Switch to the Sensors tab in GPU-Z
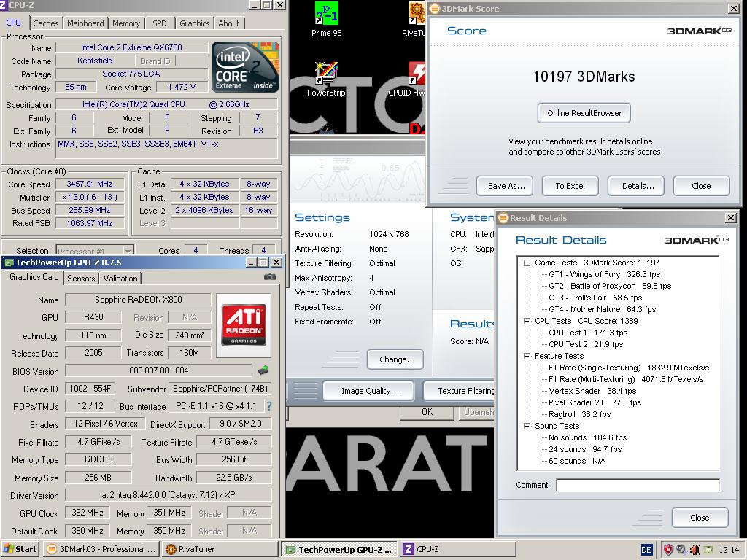Image resolution: width=747 pixels, height=560 pixels. [81, 278]
